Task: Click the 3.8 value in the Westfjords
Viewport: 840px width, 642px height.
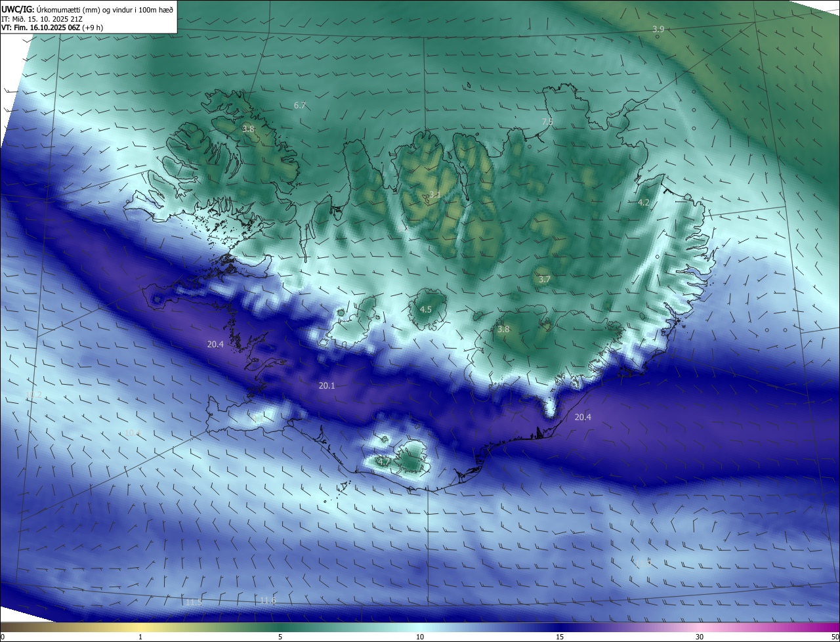Action: pyautogui.click(x=248, y=129)
